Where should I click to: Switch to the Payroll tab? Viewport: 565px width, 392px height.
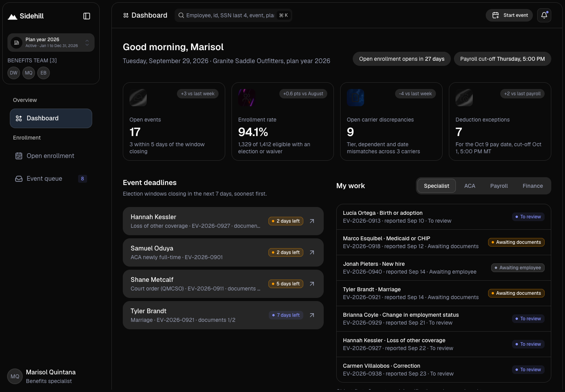pyautogui.click(x=499, y=186)
